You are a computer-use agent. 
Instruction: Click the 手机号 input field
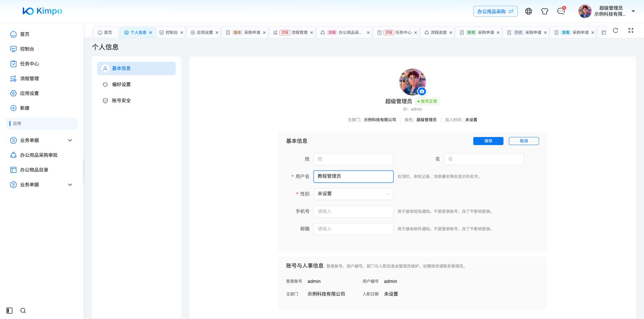tap(353, 212)
